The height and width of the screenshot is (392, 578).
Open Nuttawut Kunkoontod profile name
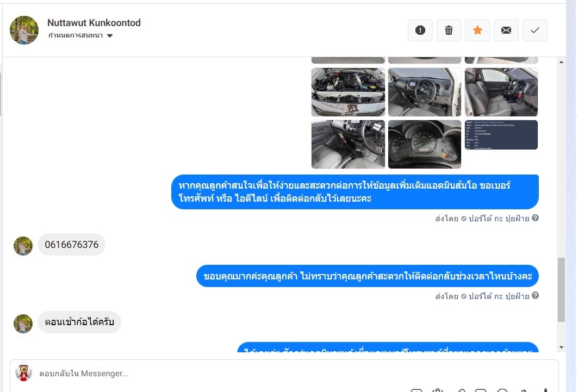click(x=94, y=23)
